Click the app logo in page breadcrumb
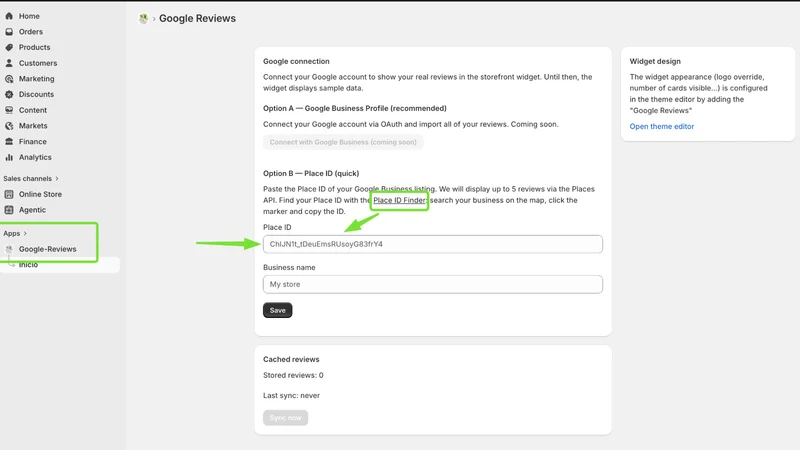 [x=143, y=19]
